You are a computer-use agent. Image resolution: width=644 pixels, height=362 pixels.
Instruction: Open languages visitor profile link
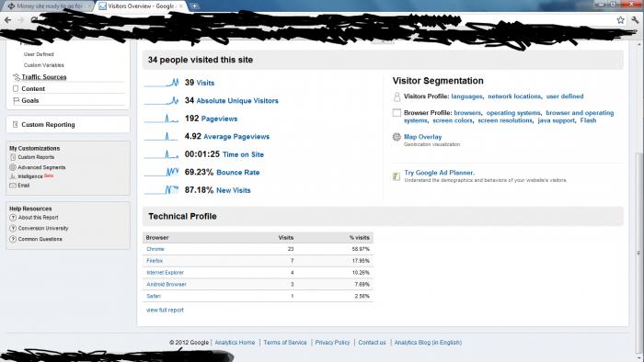coord(467,96)
